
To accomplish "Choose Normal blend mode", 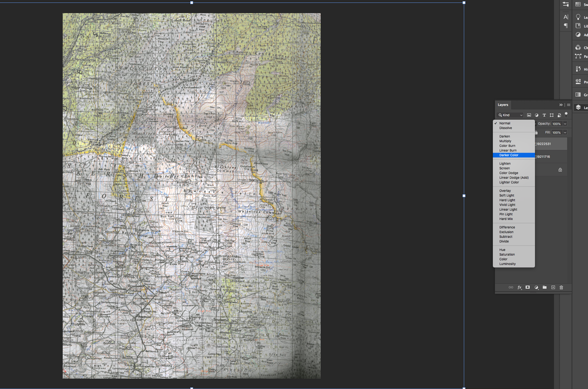I will 514,123.
